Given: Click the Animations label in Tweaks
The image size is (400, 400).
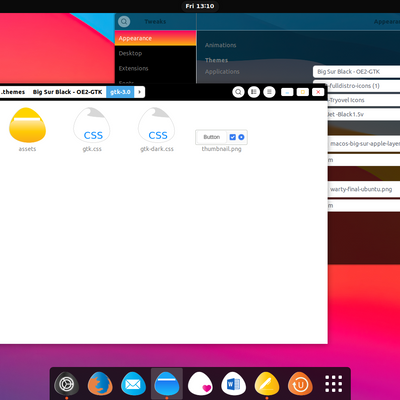Looking at the screenshot, I should pos(221,45).
